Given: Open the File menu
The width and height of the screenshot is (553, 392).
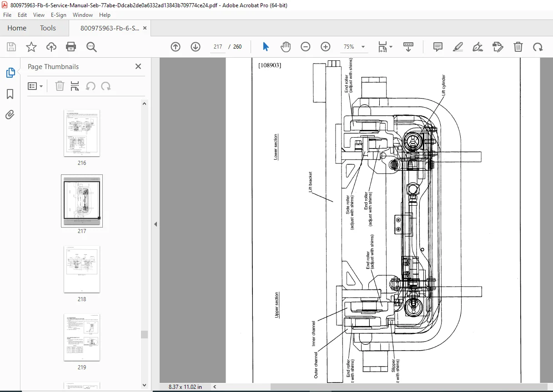Looking at the screenshot, I should [x=7, y=15].
